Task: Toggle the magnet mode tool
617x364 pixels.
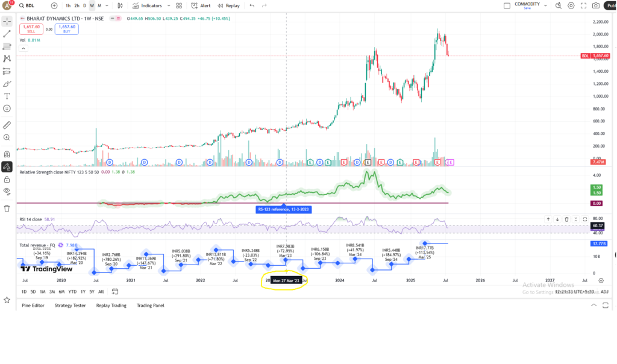Action: (7, 154)
